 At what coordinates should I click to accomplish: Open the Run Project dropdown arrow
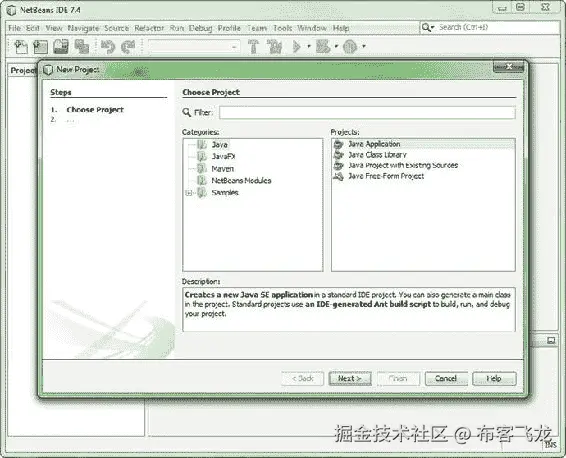pos(309,47)
